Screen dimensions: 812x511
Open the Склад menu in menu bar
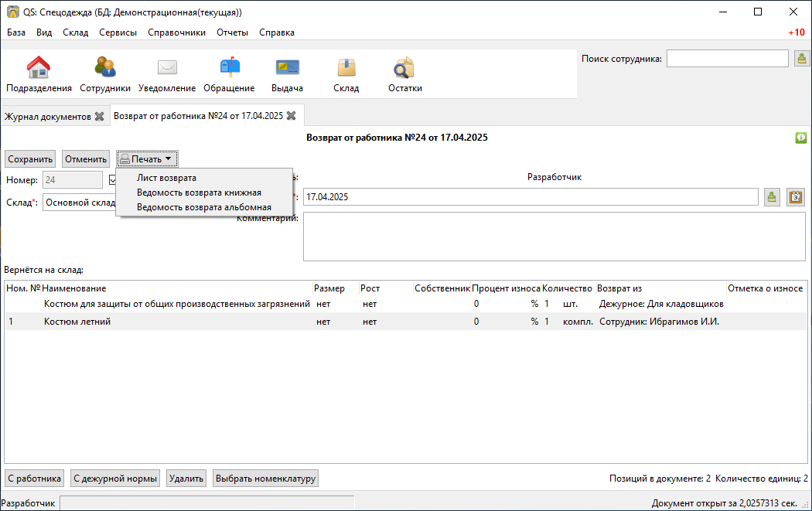click(76, 32)
